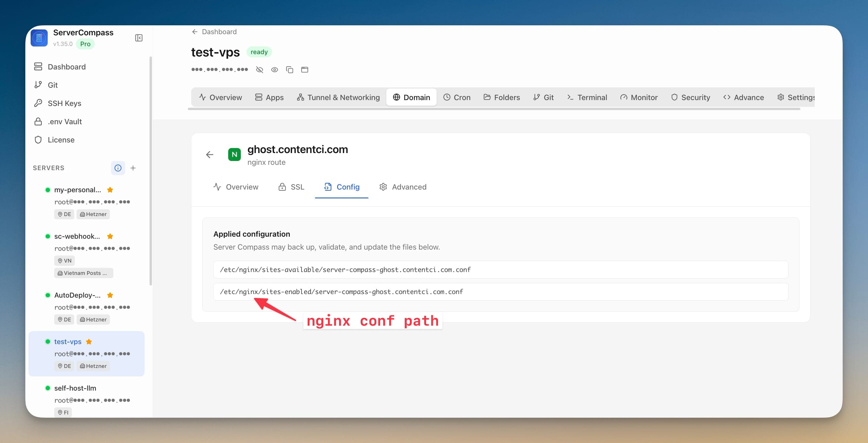This screenshot has width=868, height=443.
Task: Select the Config sub-tab
Action: tap(342, 187)
